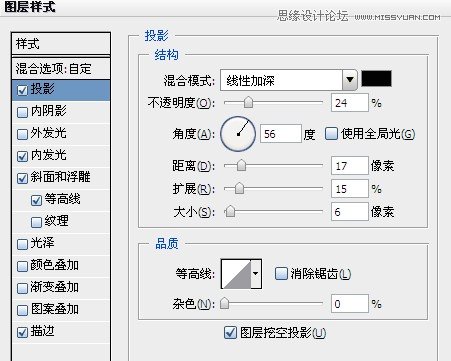
Task: Click the size field showing 6
Action: (350, 211)
